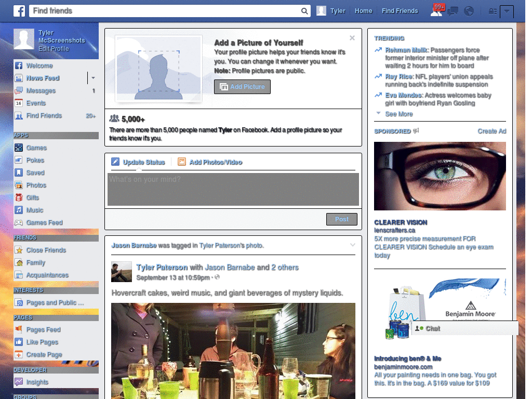Open privacy shortcuts padlock icon

pyautogui.click(x=491, y=10)
